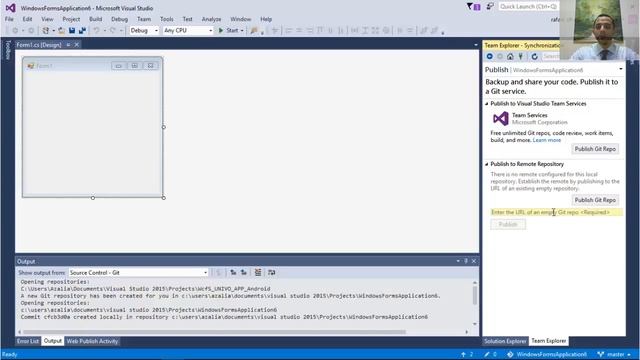Click the Team Services logo icon
640x360 pixels.
point(500,119)
